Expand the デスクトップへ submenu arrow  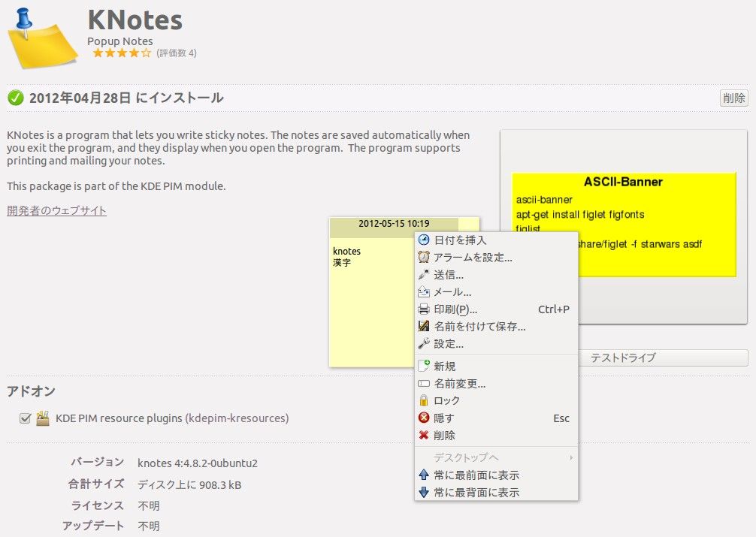tap(571, 457)
